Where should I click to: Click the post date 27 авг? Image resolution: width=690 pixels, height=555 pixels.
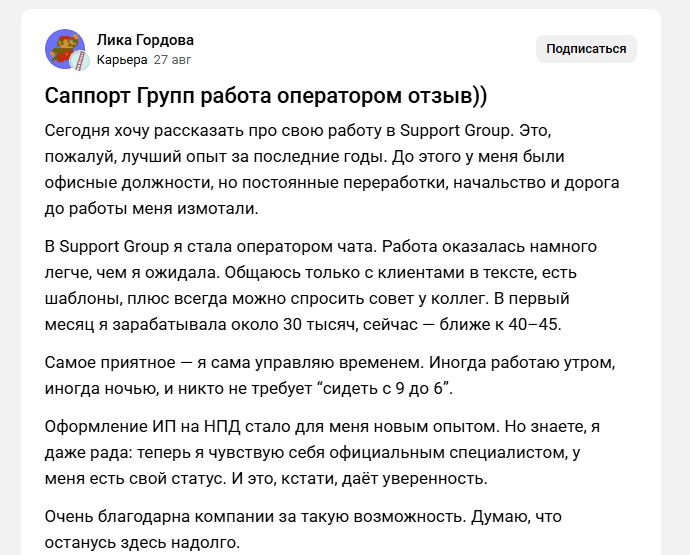pos(172,59)
